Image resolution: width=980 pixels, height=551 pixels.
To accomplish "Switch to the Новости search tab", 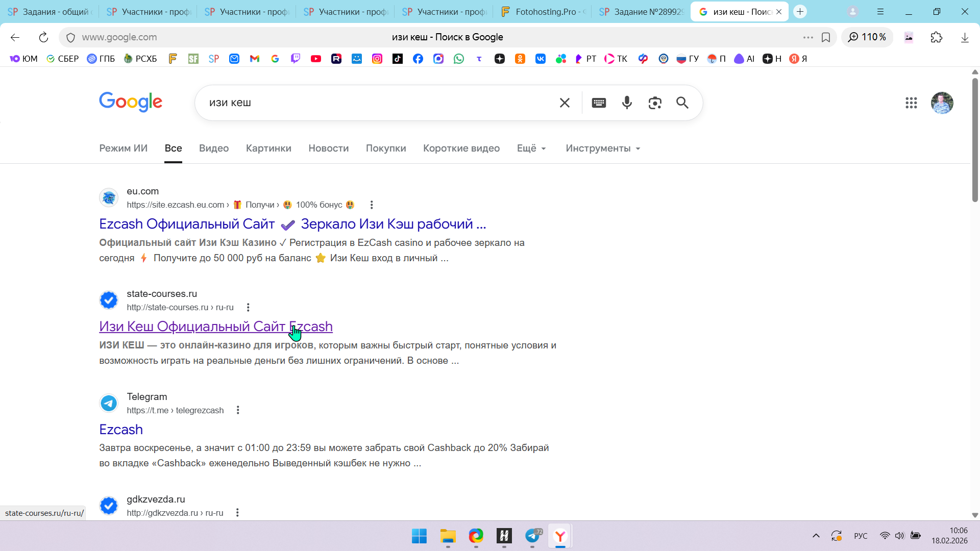I will 328,148.
